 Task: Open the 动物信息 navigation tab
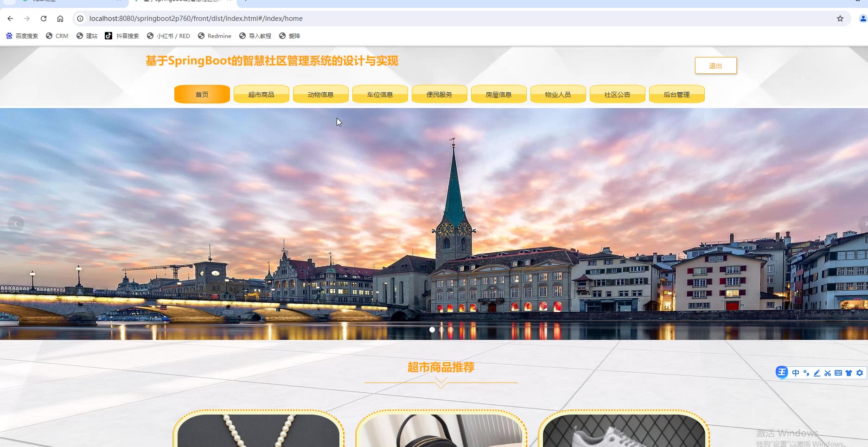coord(321,94)
